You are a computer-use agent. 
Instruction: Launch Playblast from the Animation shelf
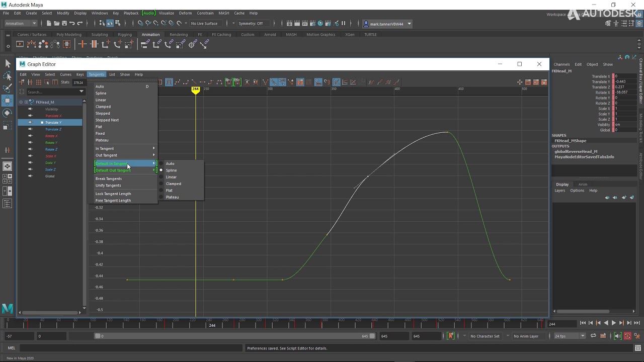pyautogui.click(x=20, y=44)
